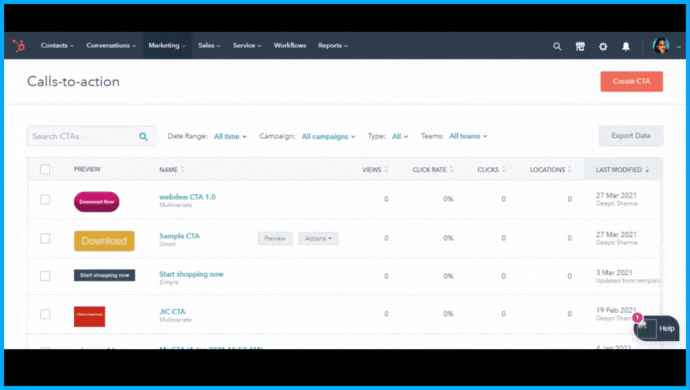The image size is (690, 390).
Task: Sort by Views column arrows
Action: (386, 169)
